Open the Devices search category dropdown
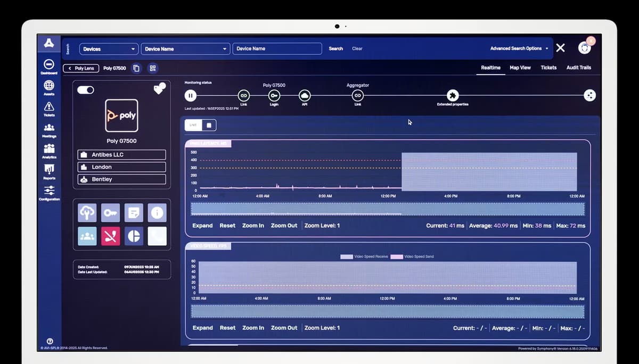Viewport: 639px width, 364px height. point(109,49)
